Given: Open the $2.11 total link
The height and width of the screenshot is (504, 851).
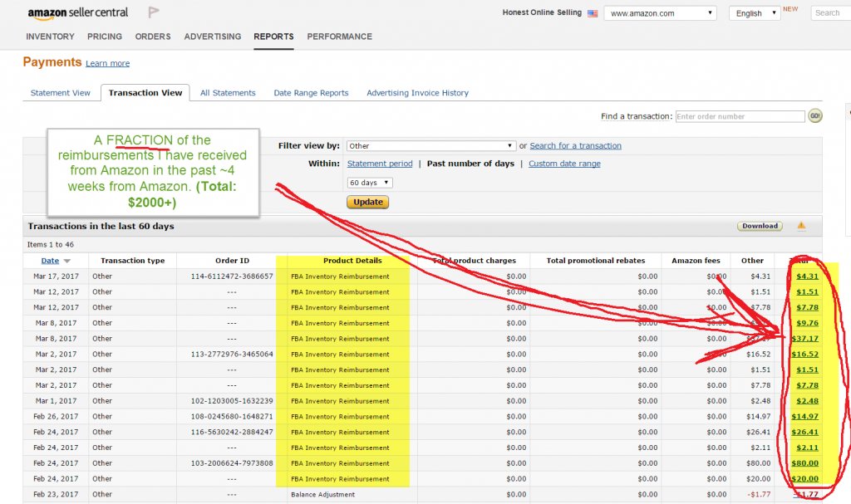Looking at the screenshot, I should pos(807,448).
